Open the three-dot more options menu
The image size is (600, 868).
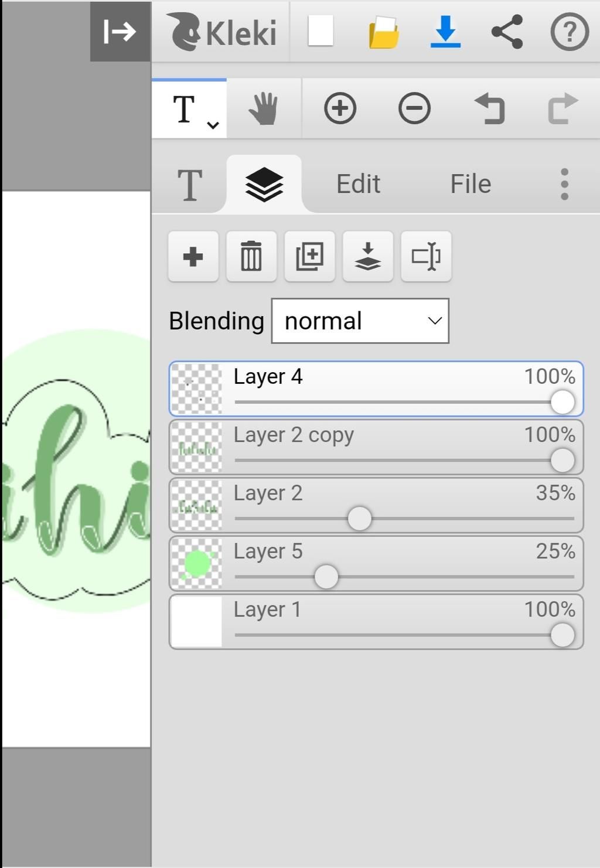pos(564,184)
